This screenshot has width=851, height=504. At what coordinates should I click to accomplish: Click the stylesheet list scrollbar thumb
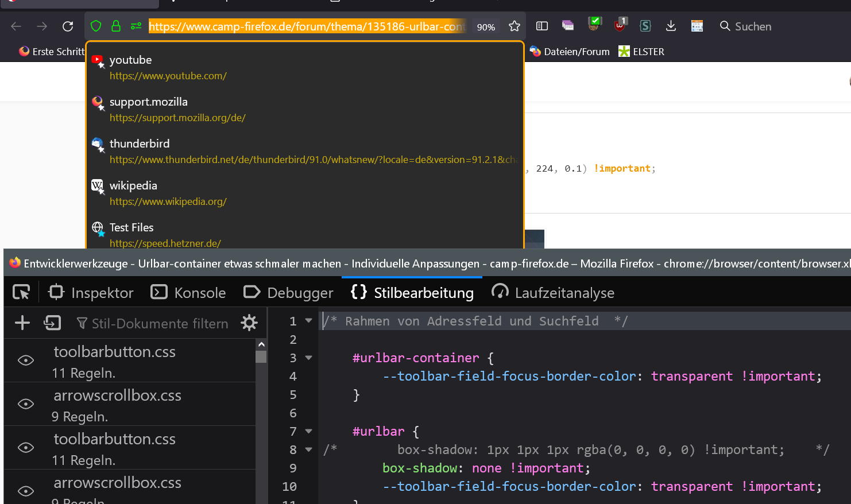pos(261,357)
